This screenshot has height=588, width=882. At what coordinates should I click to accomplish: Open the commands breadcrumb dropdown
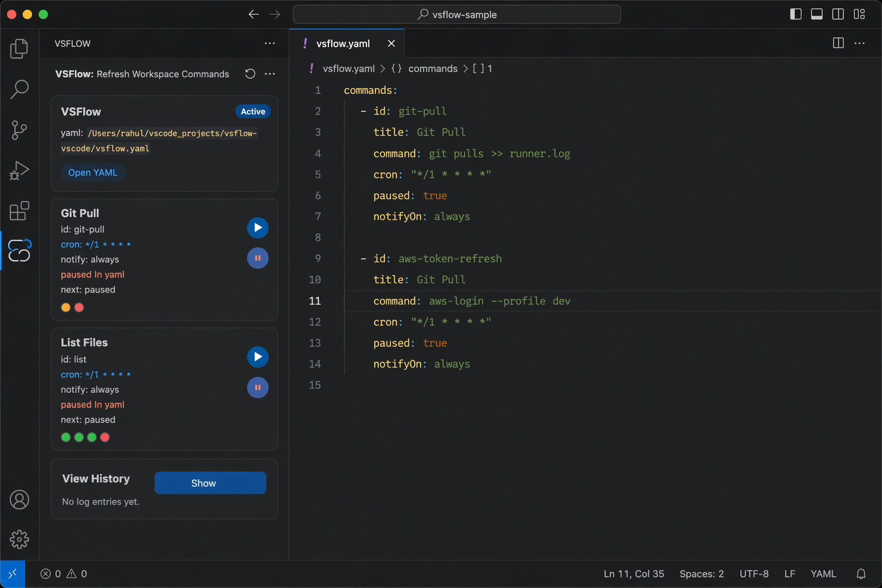[432, 68]
